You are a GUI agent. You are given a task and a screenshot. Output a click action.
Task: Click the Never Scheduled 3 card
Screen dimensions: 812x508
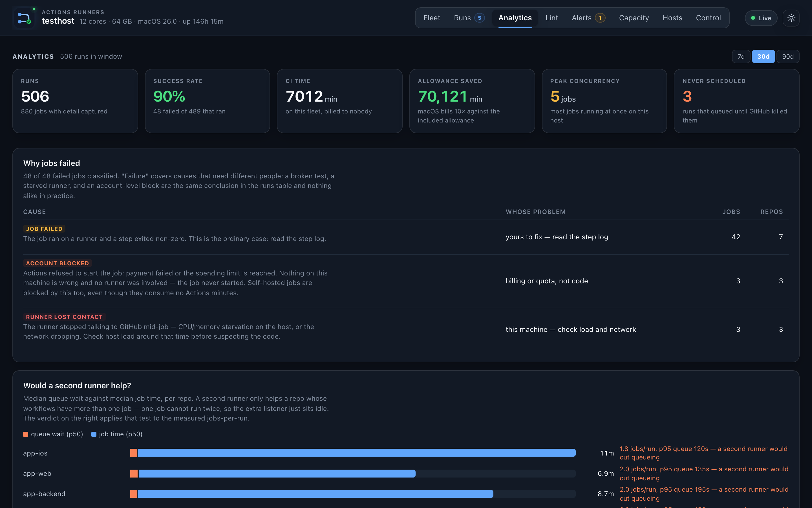736,101
